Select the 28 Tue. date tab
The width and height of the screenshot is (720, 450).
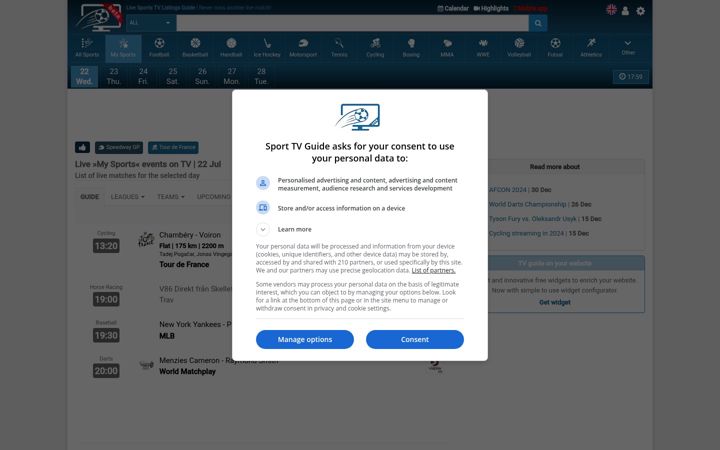click(261, 76)
